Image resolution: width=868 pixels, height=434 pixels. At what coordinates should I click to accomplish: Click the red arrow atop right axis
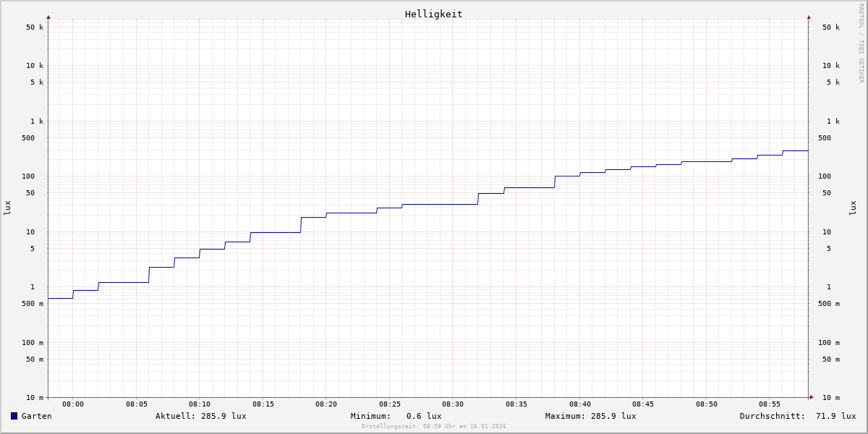(x=809, y=17)
